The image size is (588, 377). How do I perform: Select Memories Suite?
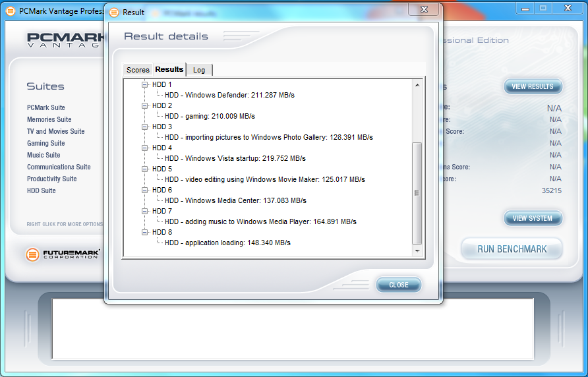pyautogui.click(x=49, y=119)
